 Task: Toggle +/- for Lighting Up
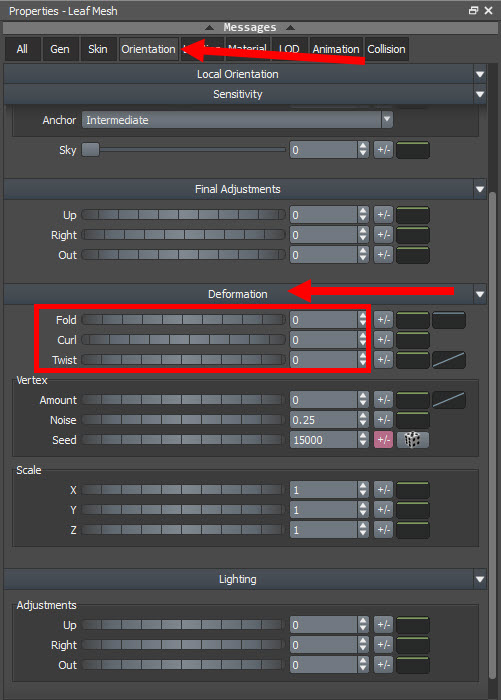click(x=383, y=625)
